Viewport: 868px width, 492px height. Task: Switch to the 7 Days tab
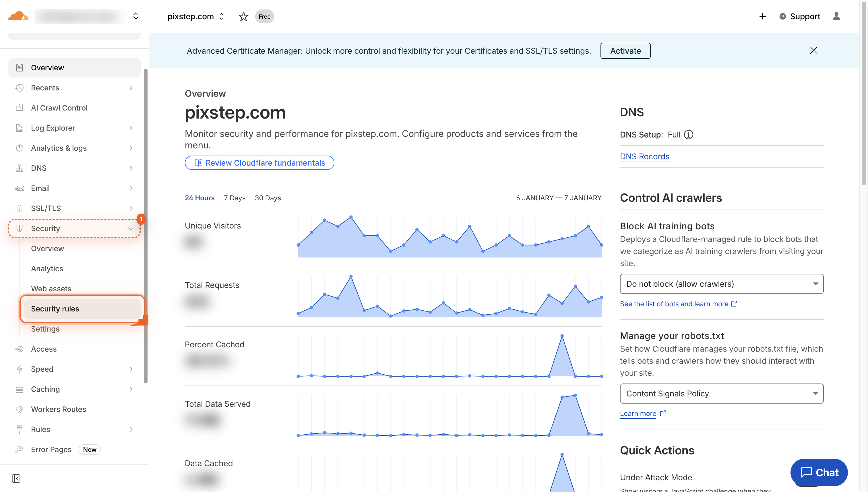click(235, 198)
